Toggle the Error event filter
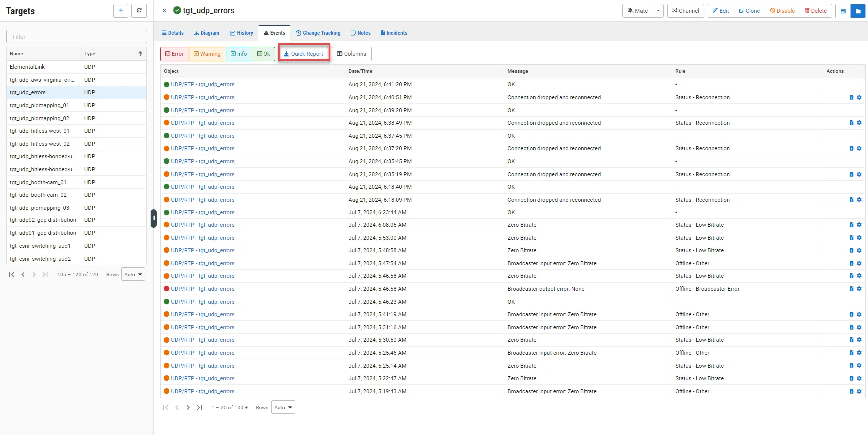 click(175, 54)
